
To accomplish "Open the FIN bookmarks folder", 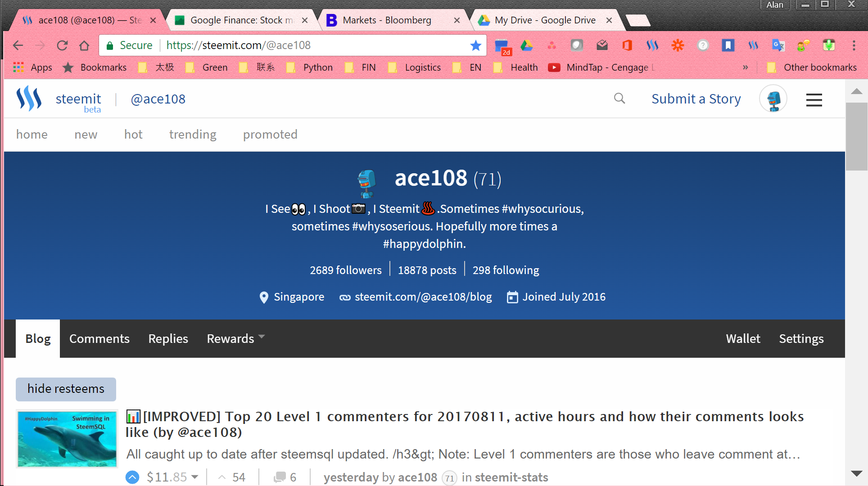I will click(x=360, y=67).
